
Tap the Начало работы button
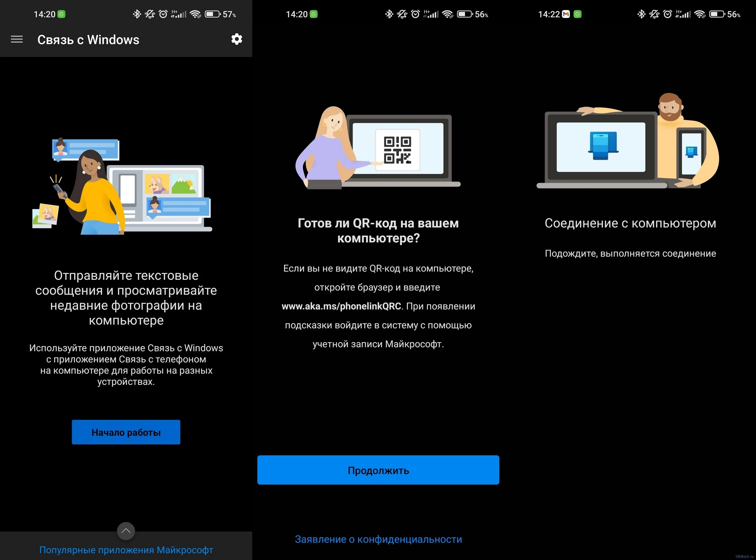click(126, 432)
